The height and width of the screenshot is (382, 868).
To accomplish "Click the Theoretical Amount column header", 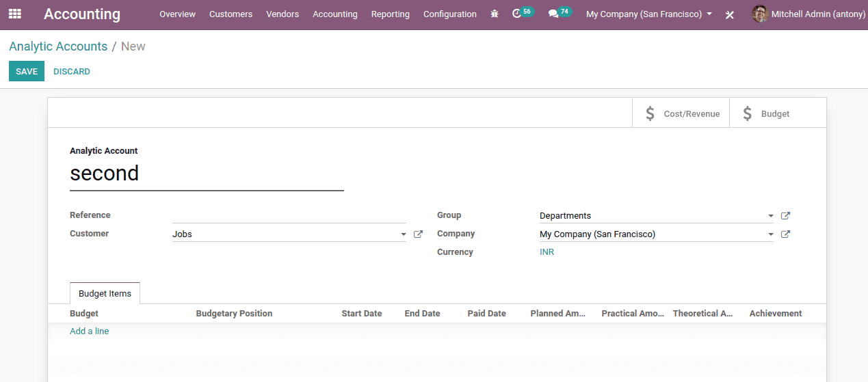I will [x=702, y=314].
